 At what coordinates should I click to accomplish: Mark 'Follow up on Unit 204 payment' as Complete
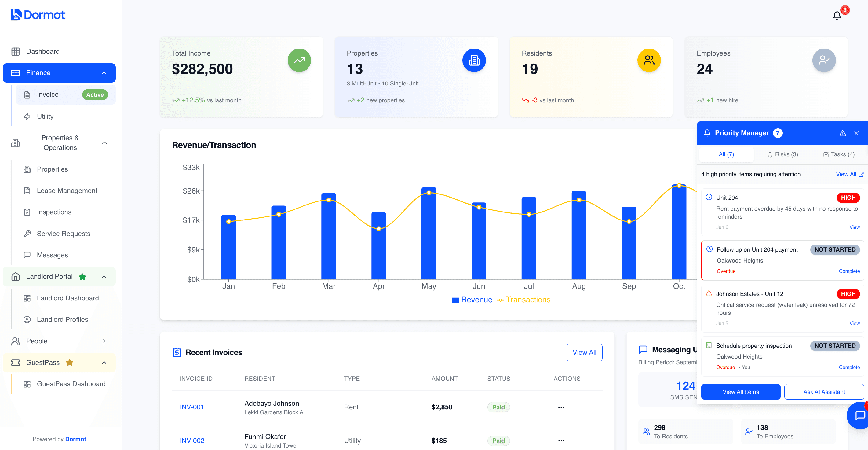tap(849, 271)
